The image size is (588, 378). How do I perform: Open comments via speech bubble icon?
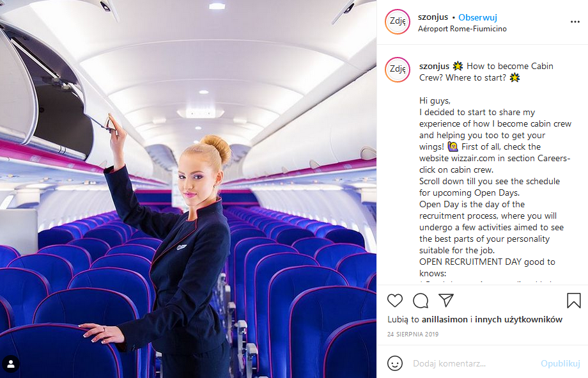pos(421,301)
